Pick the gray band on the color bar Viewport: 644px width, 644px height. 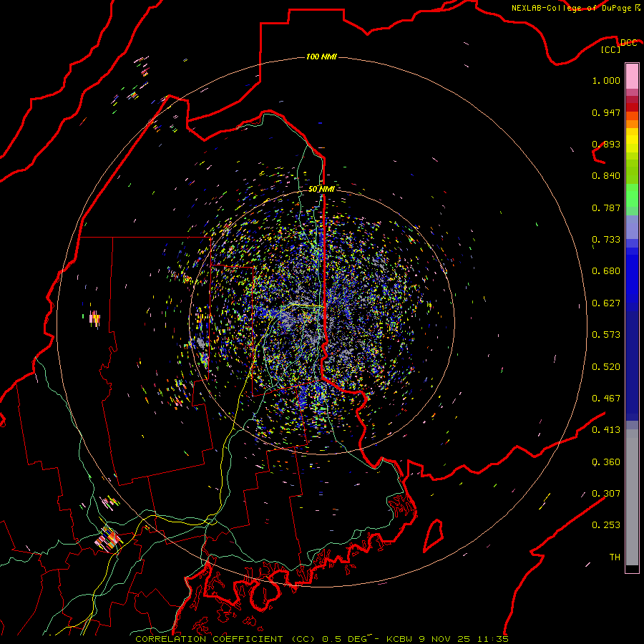point(632,497)
